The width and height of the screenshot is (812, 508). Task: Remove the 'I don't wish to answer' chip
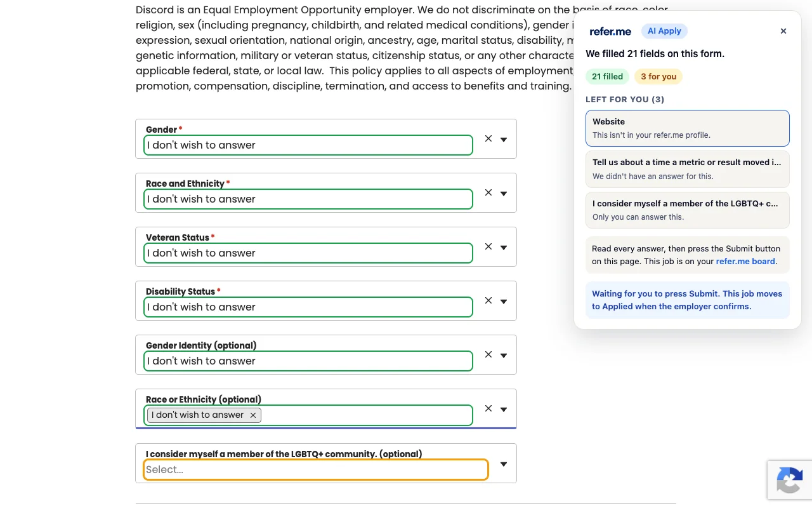[252, 415]
